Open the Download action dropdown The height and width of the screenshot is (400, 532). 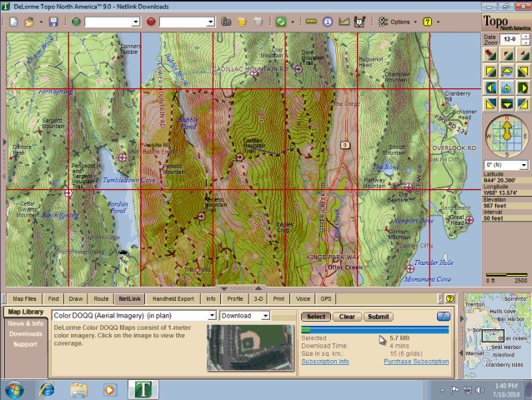(x=265, y=316)
